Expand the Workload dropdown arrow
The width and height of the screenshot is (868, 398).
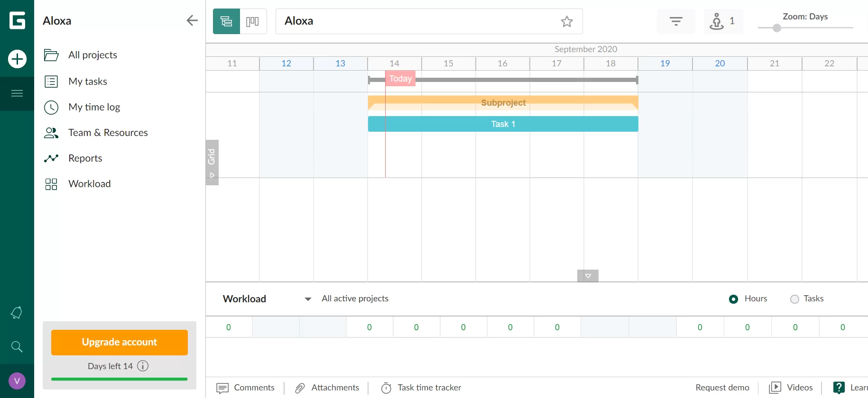tap(308, 299)
